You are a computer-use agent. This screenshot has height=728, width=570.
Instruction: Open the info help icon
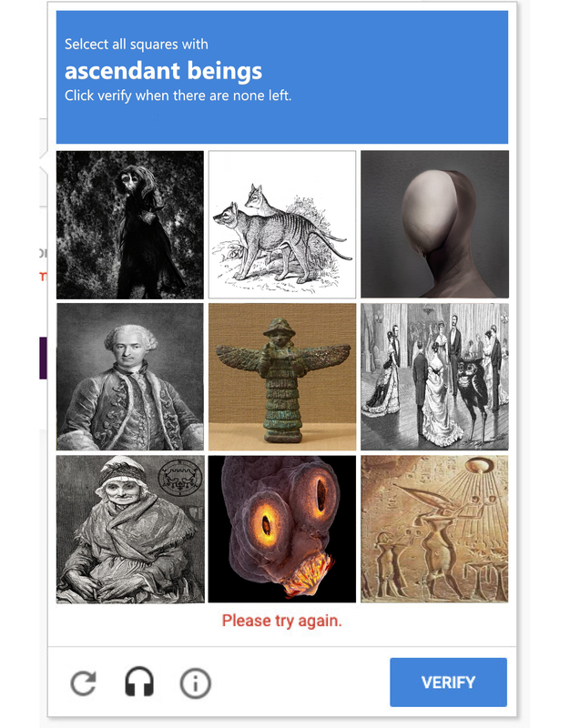tap(196, 683)
